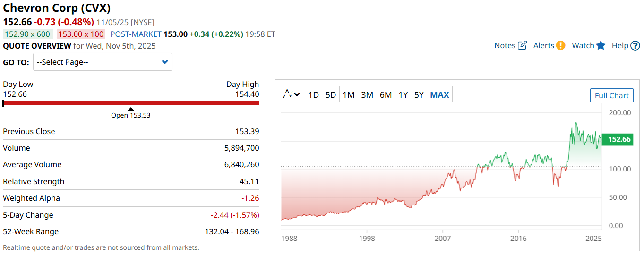
Task: Open the Full Chart button
Action: point(611,95)
